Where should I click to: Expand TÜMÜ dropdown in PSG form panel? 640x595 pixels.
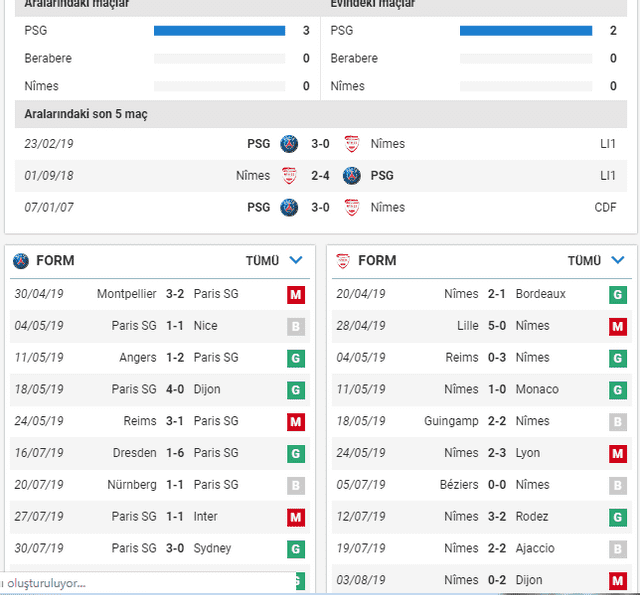pyautogui.click(x=274, y=260)
